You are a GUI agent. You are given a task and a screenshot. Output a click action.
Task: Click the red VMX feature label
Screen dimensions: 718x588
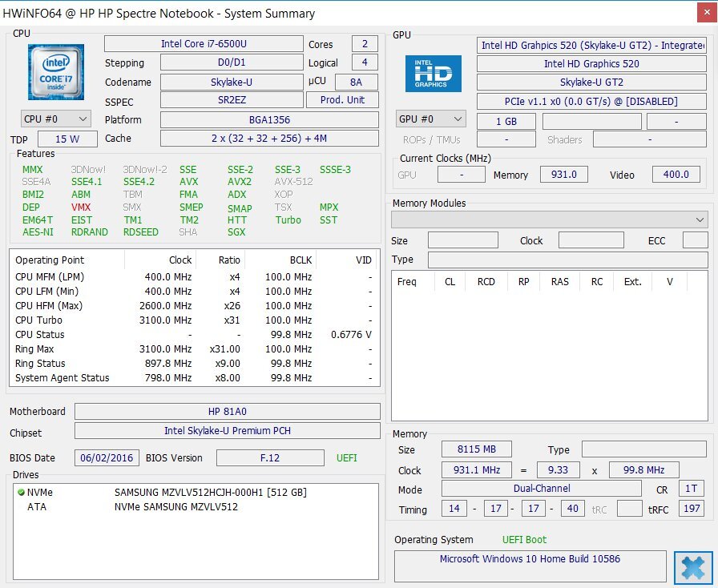(x=81, y=207)
